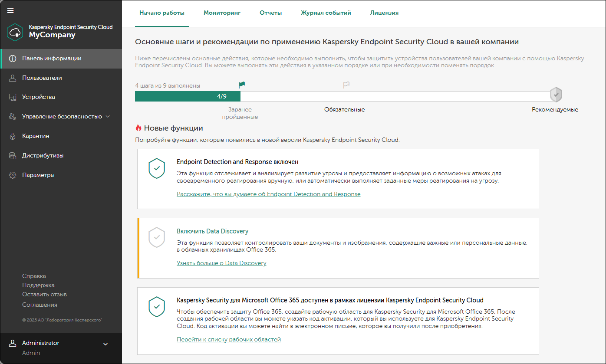Click Оставить отзыв feedback link
Viewport: 606px width, 364px height.
pos(44,295)
